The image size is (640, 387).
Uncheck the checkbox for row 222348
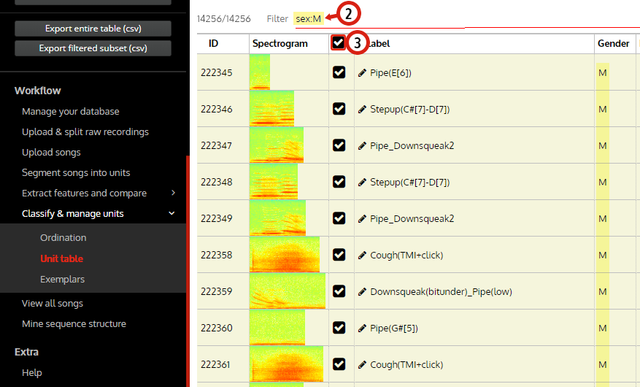coord(339,182)
